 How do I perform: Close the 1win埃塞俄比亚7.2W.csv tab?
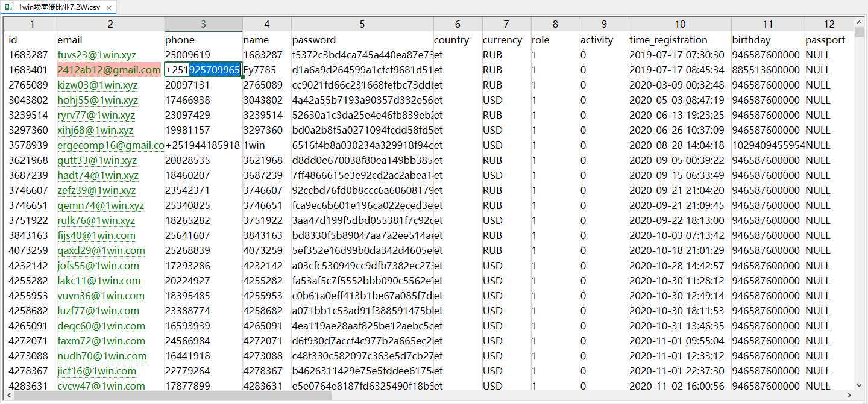coord(109,8)
